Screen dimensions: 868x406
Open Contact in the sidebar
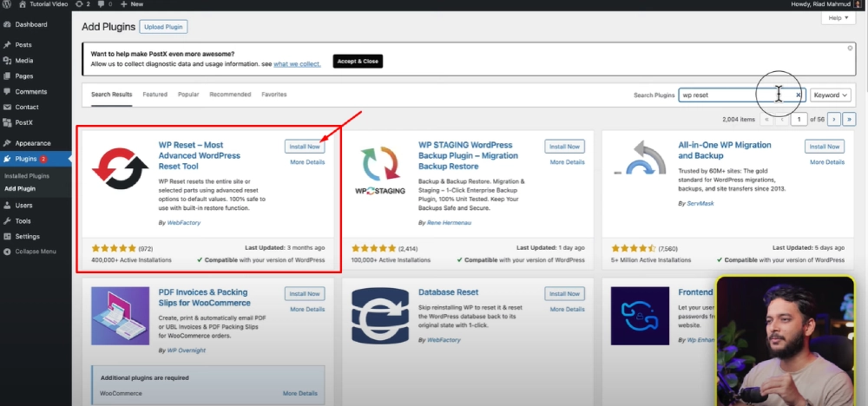point(27,107)
